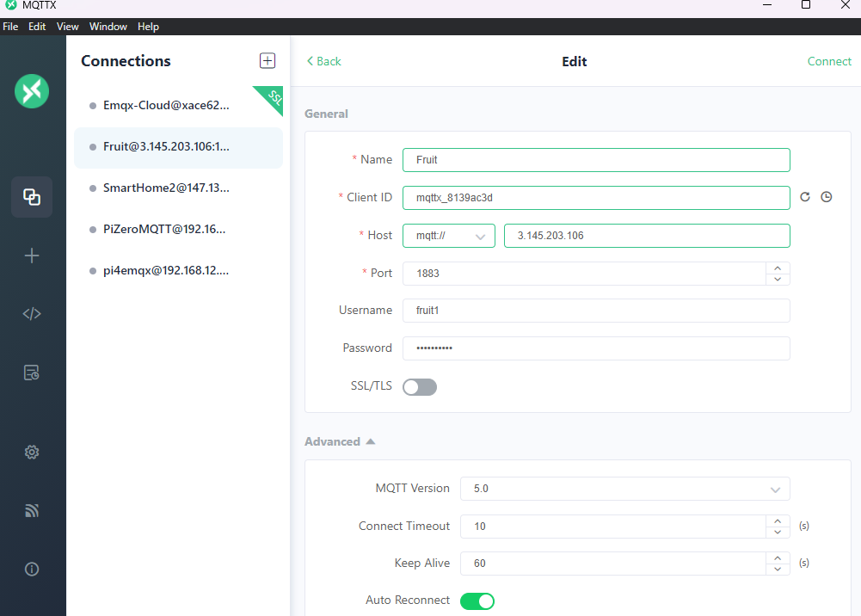The height and width of the screenshot is (616, 861).
Task: Click the Connections panel heading
Action: (x=126, y=61)
